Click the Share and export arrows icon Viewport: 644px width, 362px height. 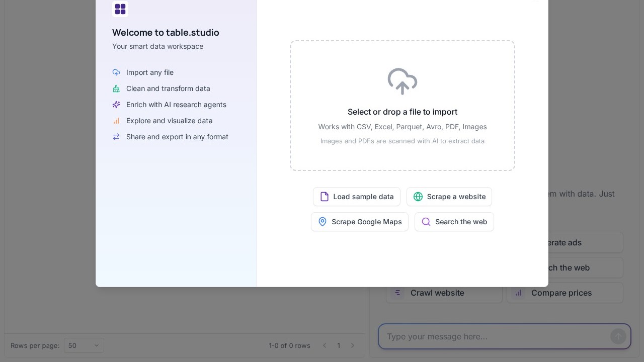coord(116,137)
